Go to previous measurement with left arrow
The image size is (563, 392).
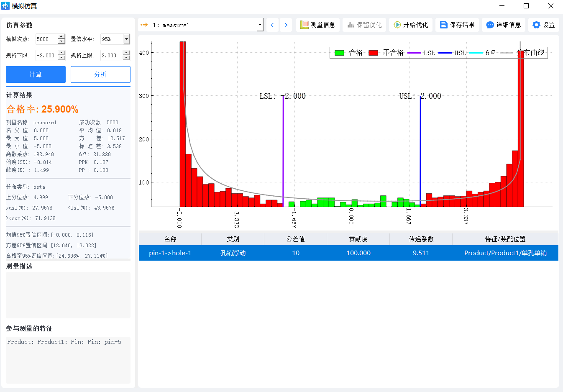[x=272, y=25]
